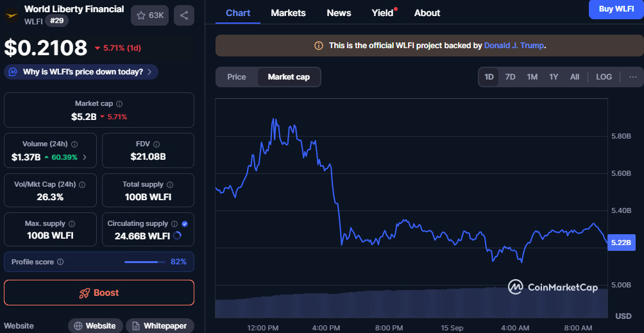The image size is (644, 333).
Task: Select the 1Y chart range
Action: tap(553, 77)
